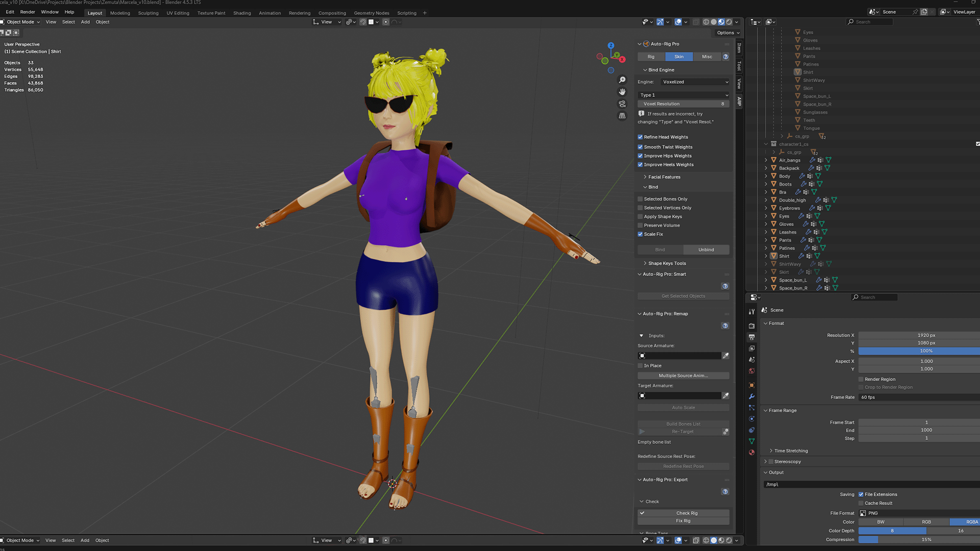This screenshot has width=980, height=551.
Task: Expand the Shirt object in the outliner
Action: [766, 256]
